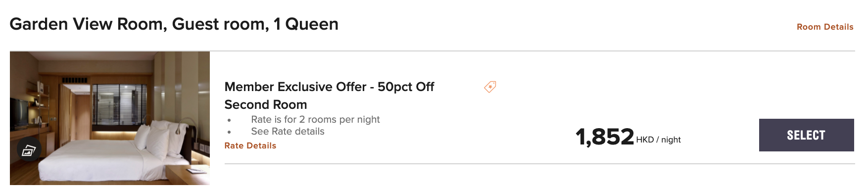Click the HKD / night label

(658, 140)
